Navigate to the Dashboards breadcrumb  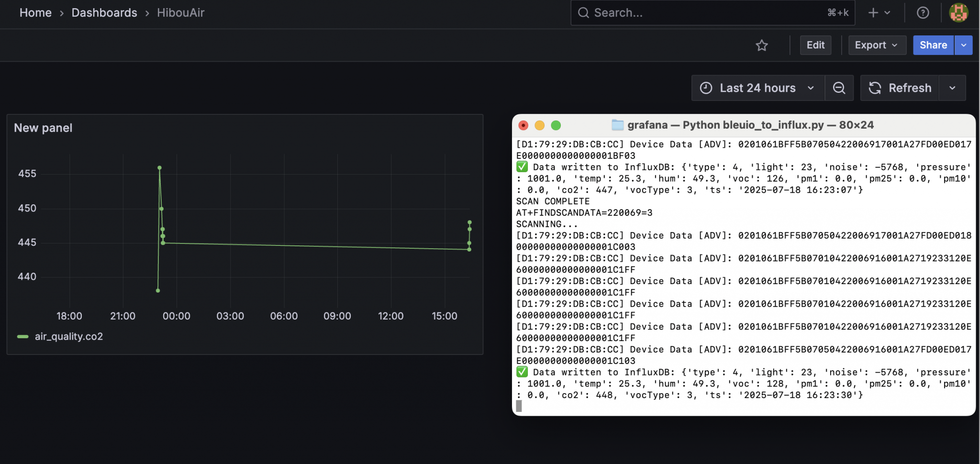pyautogui.click(x=104, y=13)
